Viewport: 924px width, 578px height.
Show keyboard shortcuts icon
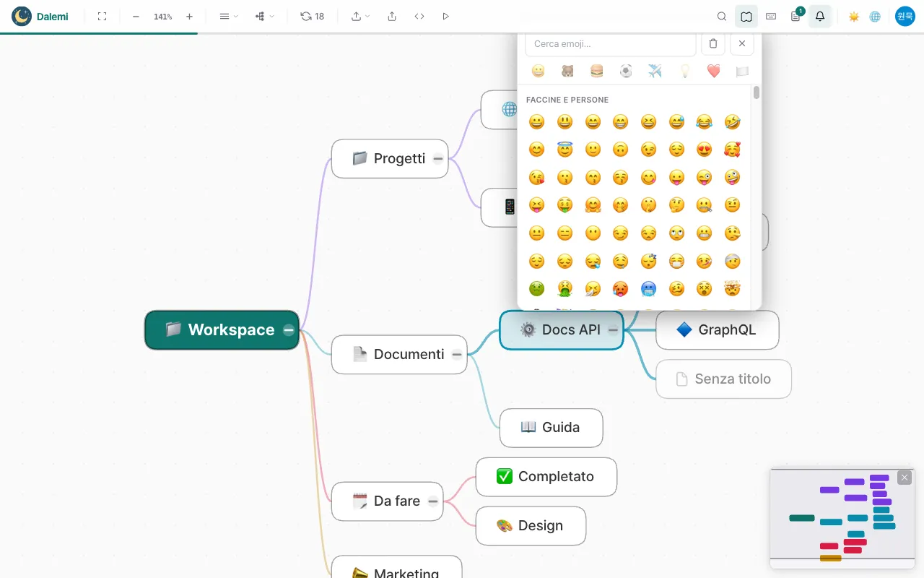771,16
